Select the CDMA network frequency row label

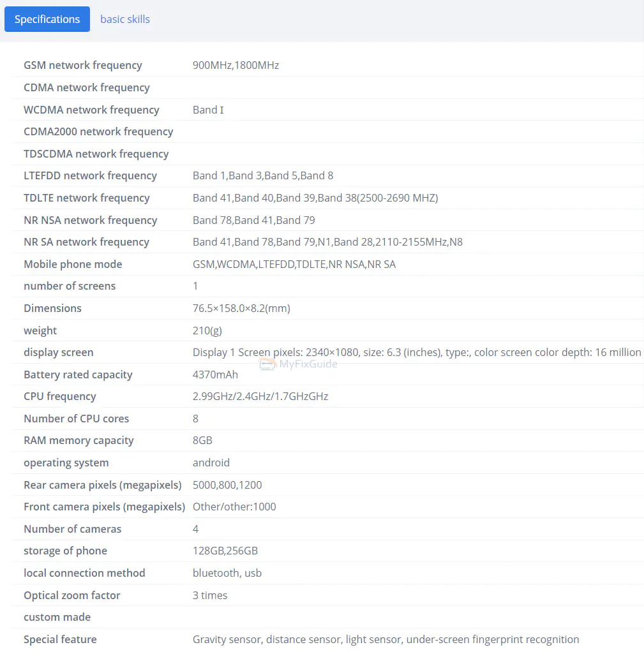click(x=87, y=87)
